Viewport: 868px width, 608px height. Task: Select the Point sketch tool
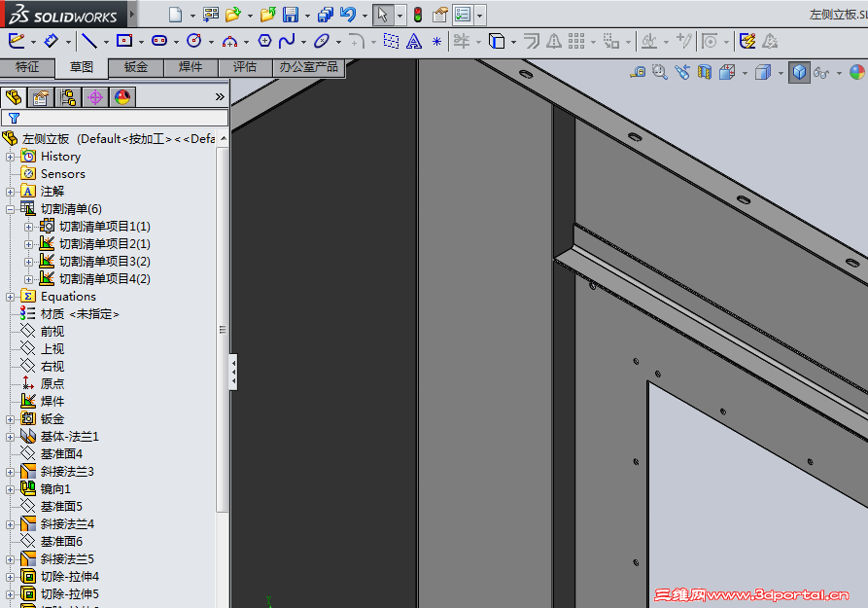436,42
